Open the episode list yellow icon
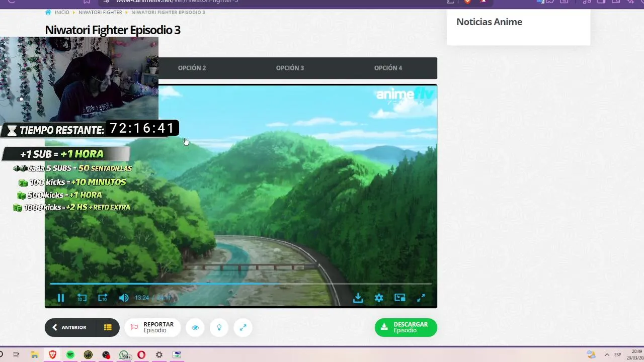The width and height of the screenshot is (644, 362). [x=108, y=327]
